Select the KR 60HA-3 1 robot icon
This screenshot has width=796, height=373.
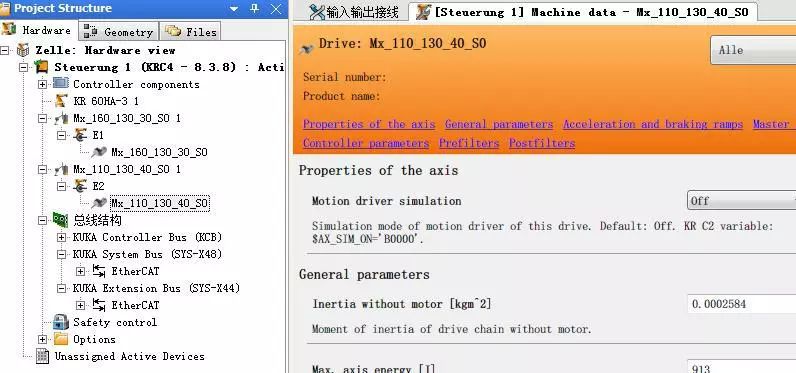(61, 101)
